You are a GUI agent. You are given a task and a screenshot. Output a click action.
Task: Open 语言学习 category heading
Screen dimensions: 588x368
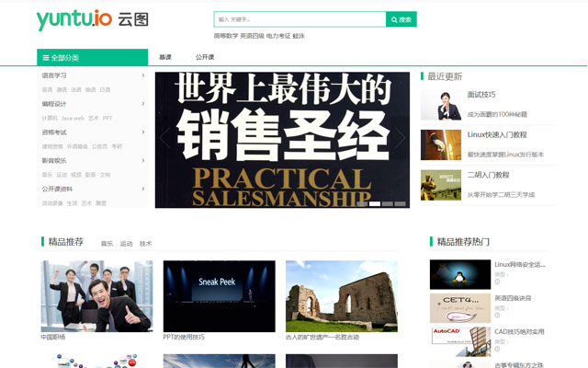coord(54,75)
